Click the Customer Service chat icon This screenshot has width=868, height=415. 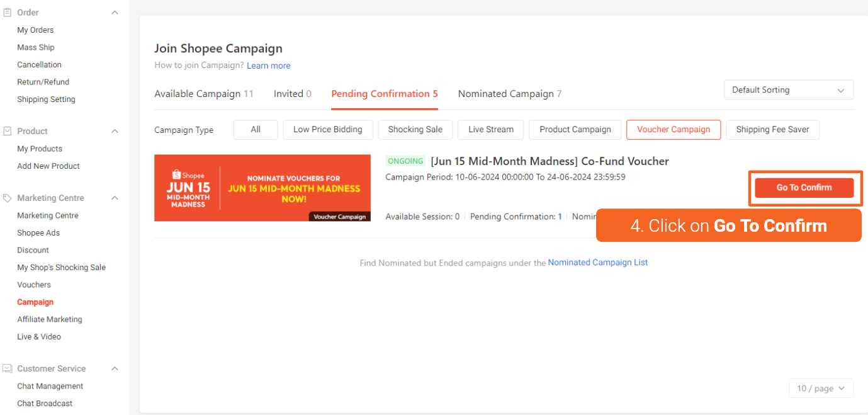point(8,368)
